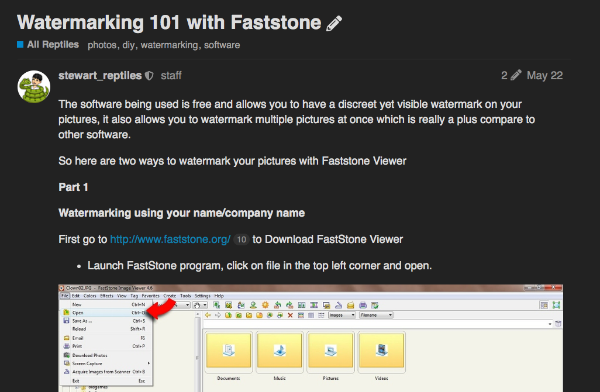
Task: Click the pencil icon beside the topic title
Action: [x=334, y=24]
